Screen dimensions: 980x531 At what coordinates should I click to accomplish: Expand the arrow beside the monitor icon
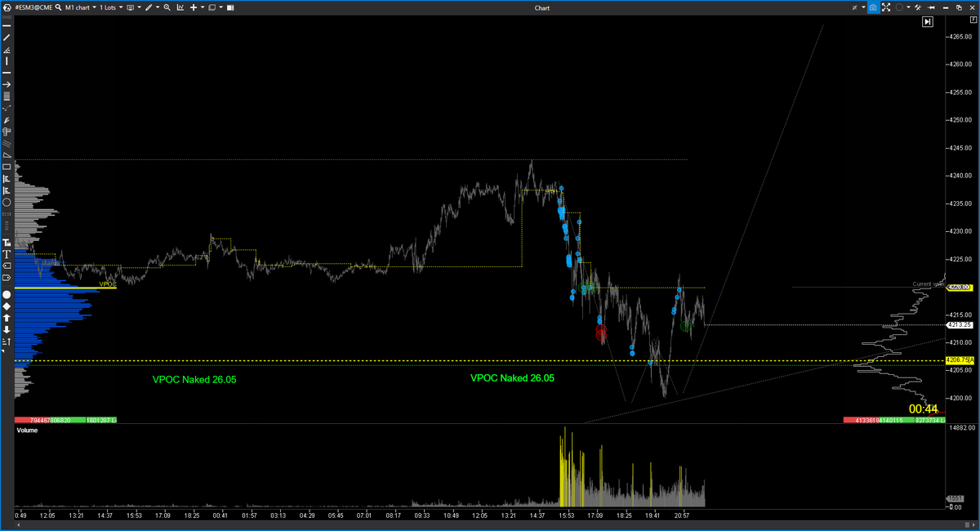point(140,7)
